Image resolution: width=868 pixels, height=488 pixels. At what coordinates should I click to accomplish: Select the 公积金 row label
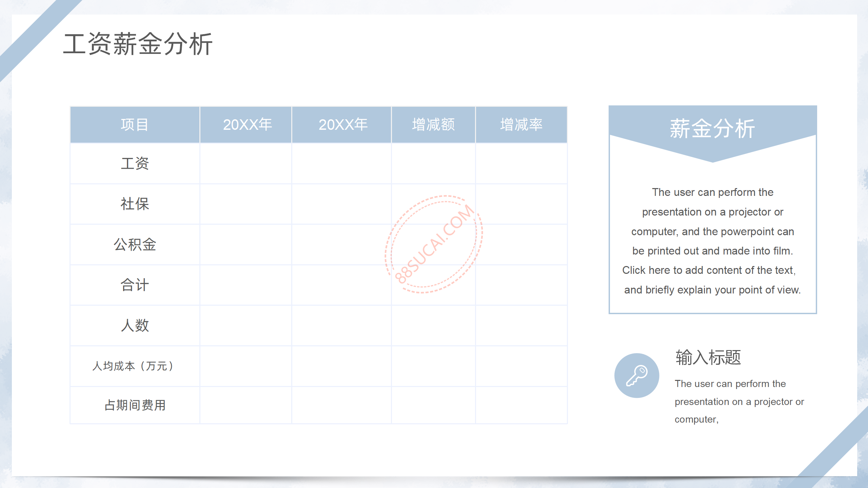pos(135,244)
